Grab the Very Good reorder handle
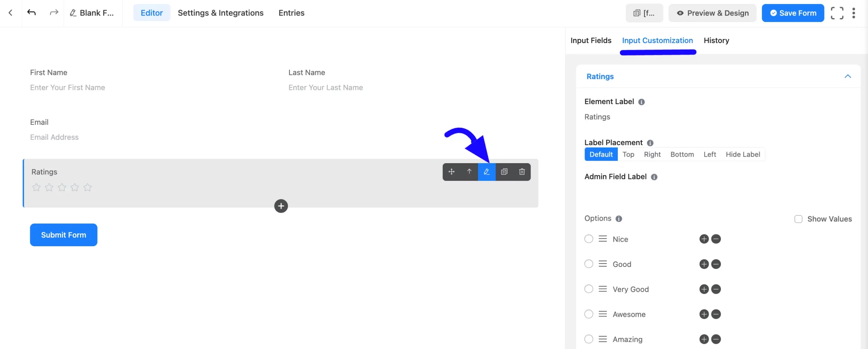The image size is (868, 349). click(603, 289)
